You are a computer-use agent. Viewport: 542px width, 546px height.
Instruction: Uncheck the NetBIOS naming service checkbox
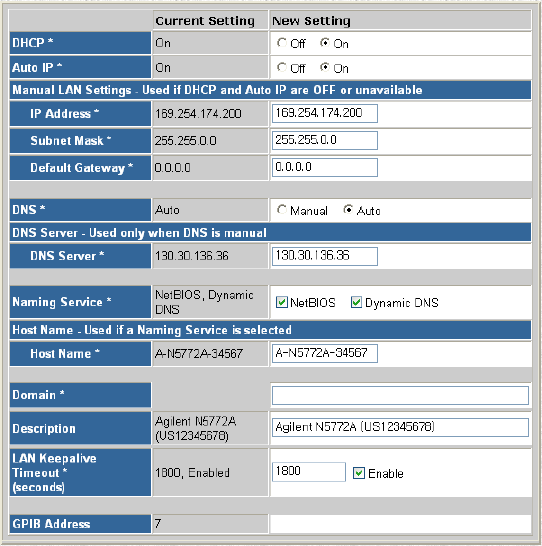[282, 302]
